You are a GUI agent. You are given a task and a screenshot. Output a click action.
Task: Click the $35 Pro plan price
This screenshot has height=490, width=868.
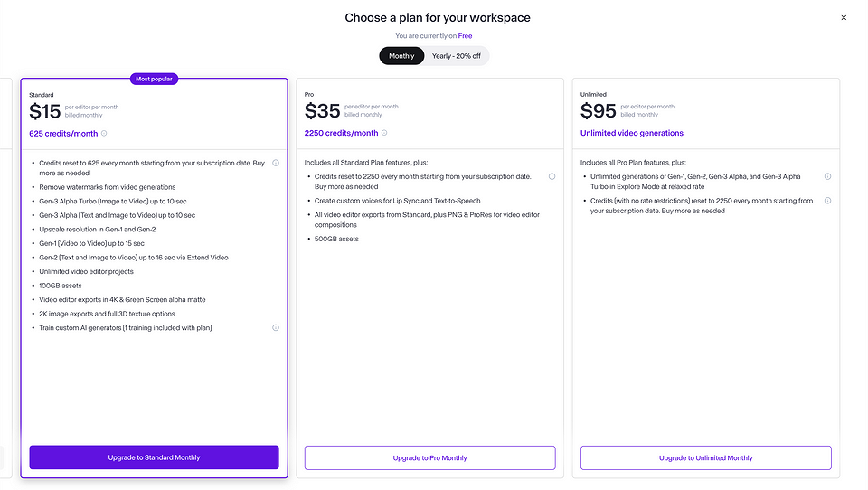pos(323,111)
